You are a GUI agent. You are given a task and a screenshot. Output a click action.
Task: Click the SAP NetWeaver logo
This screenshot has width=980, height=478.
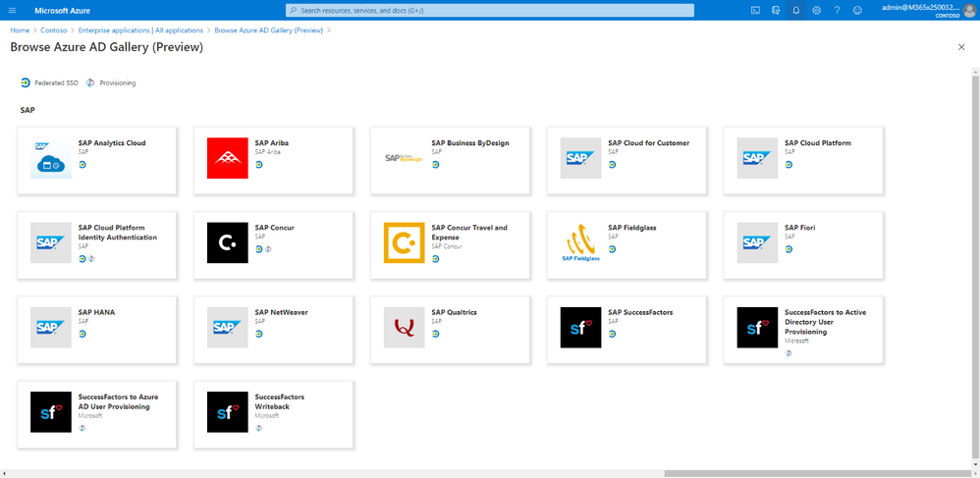tap(228, 328)
